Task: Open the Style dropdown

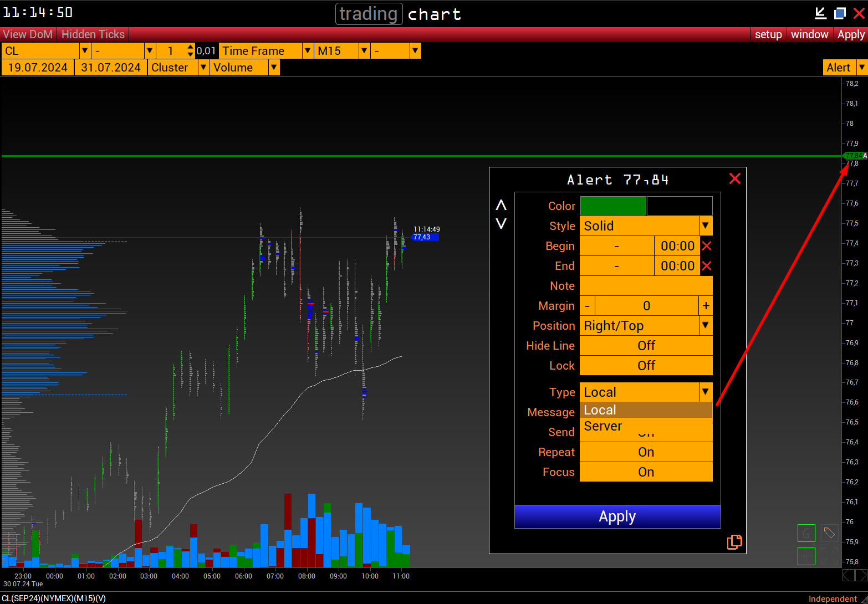Action: pos(705,226)
